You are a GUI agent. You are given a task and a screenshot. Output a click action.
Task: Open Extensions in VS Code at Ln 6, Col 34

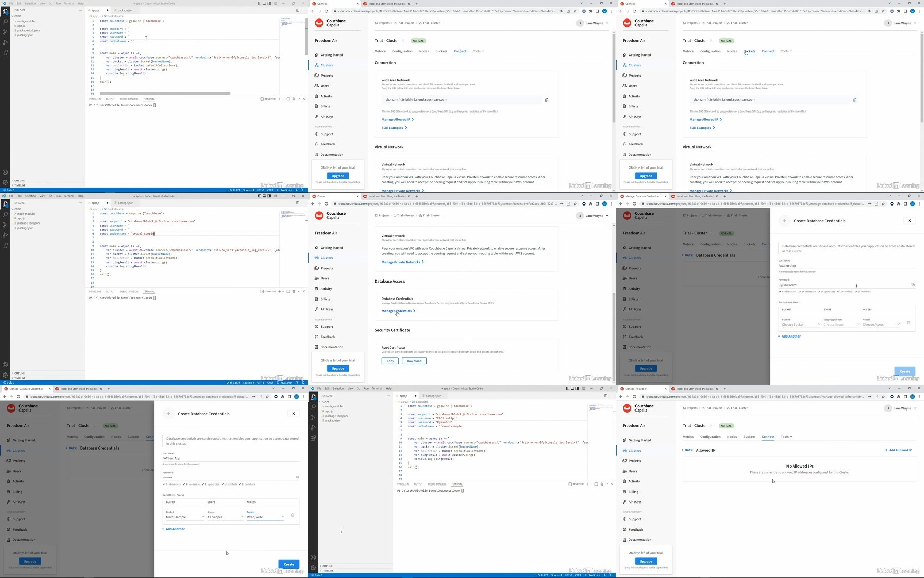pos(5,245)
